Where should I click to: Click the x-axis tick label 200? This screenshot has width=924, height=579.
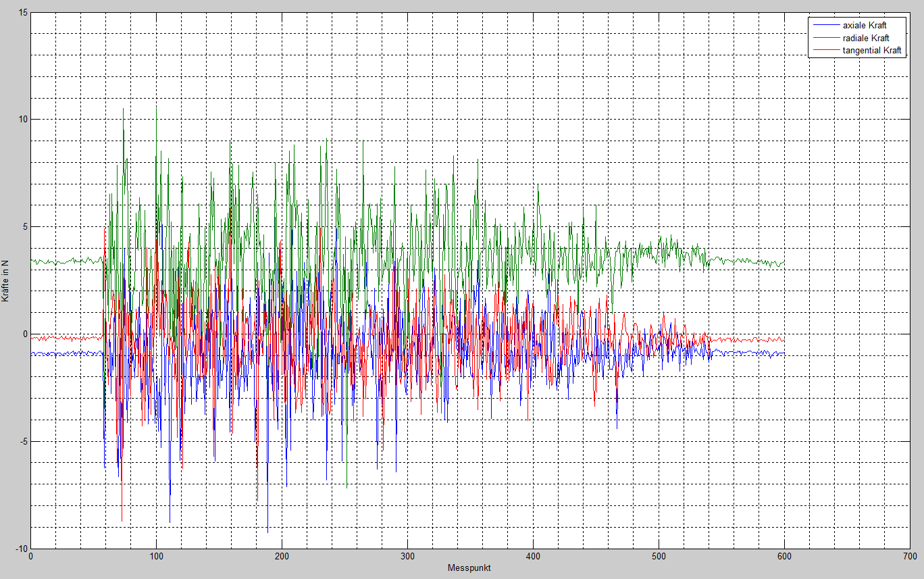[282, 557]
